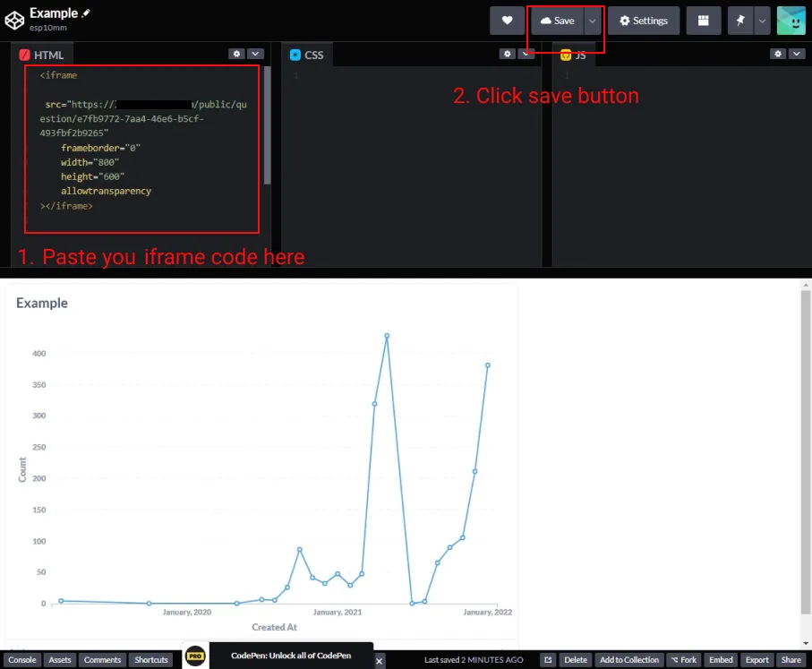Open the editor layout changer grid icon
The width and height of the screenshot is (812, 669).
(x=704, y=20)
